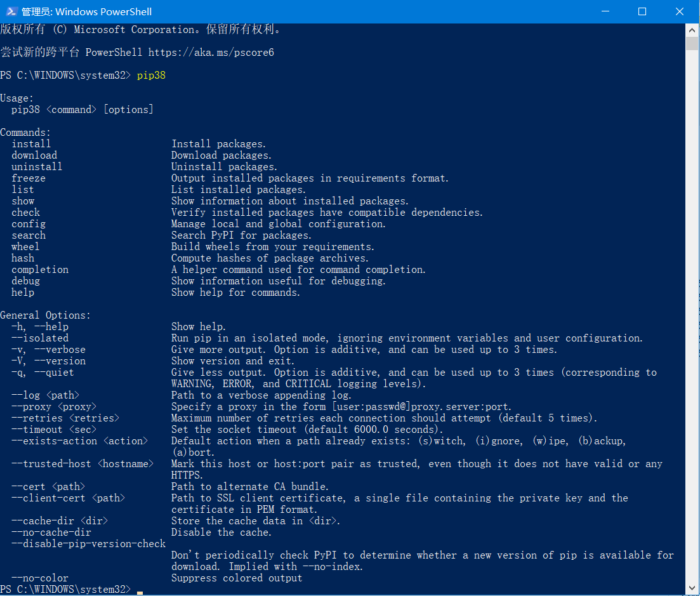Click the '-q, --quiet' option

pyautogui.click(x=43, y=373)
